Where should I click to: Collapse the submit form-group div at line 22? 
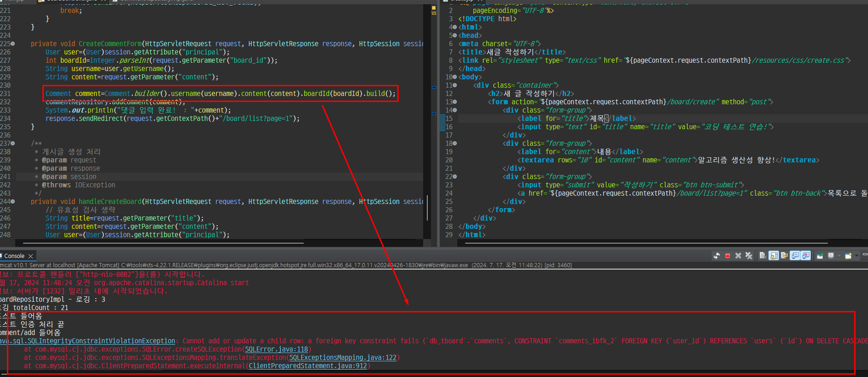(x=455, y=177)
